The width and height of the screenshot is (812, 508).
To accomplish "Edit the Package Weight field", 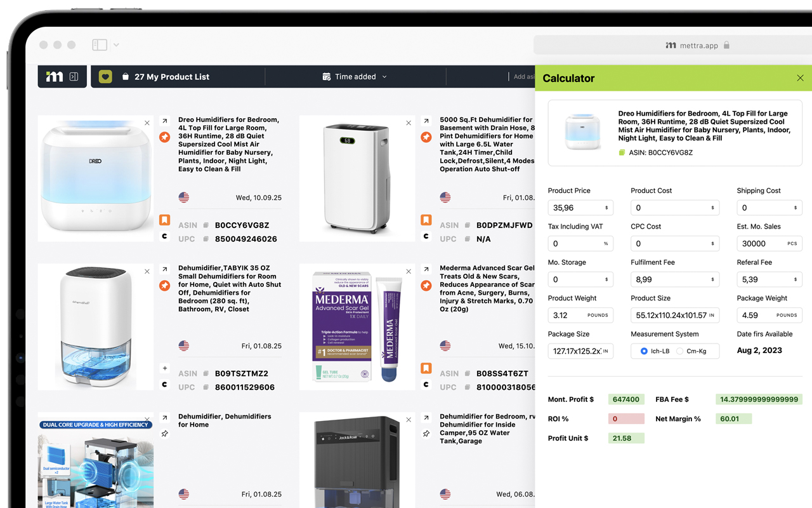I will pos(769,315).
